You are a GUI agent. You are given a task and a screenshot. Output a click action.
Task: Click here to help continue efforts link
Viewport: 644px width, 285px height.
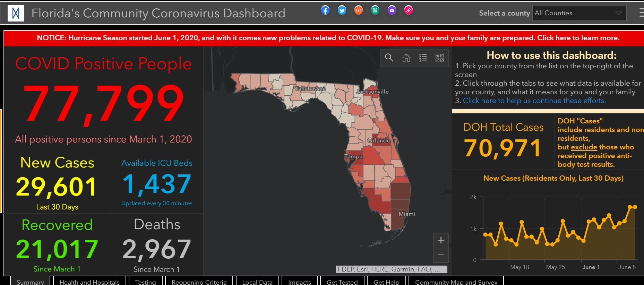point(534,101)
